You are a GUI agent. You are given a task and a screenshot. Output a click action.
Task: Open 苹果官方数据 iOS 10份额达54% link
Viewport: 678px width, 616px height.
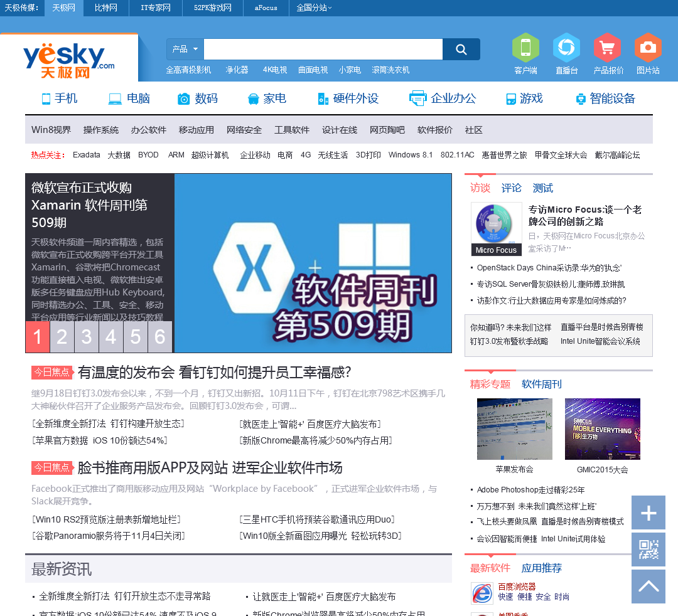99,440
